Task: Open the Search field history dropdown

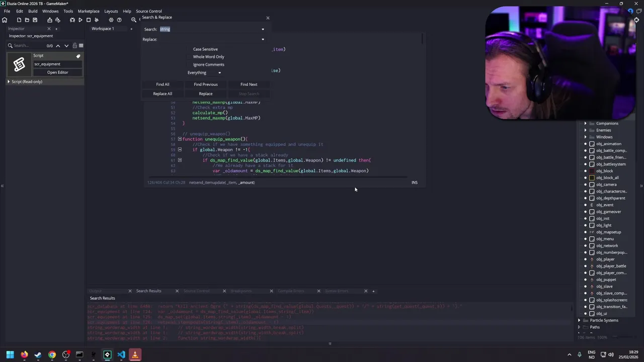Action: click(x=263, y=29)
